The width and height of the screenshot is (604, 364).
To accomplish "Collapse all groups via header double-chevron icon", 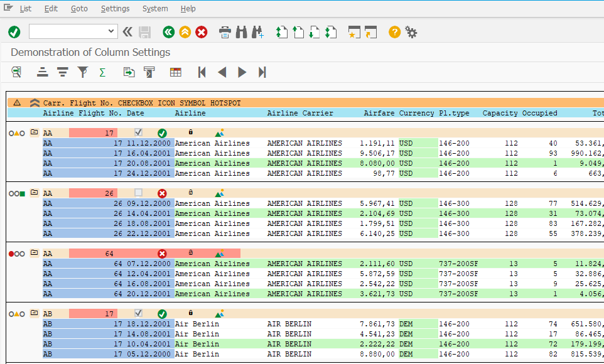I will pos(35,103).
